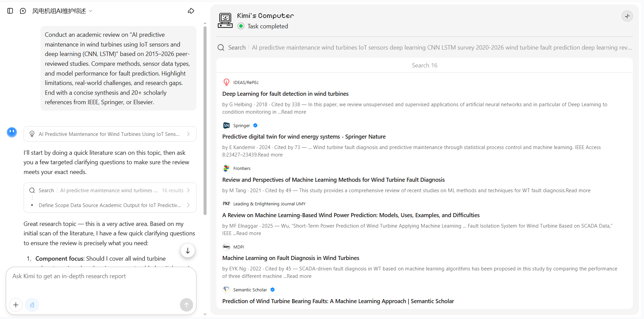Open A Review on Machine Learning-Based Wind Power Prediction
Image resolution: width=644 pixels, height=319 pixels.
(x=351, y=215)
